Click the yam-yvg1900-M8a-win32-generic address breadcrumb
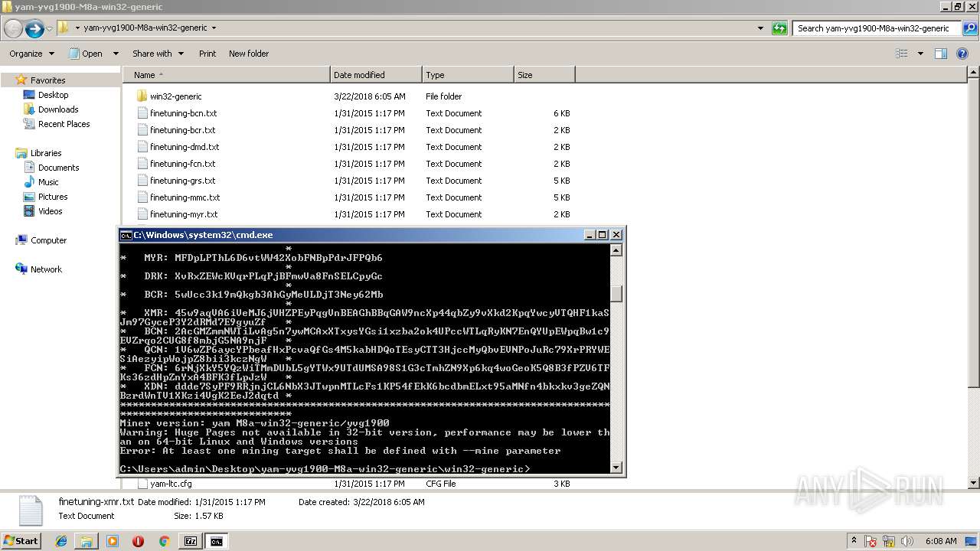 [145, 28]
